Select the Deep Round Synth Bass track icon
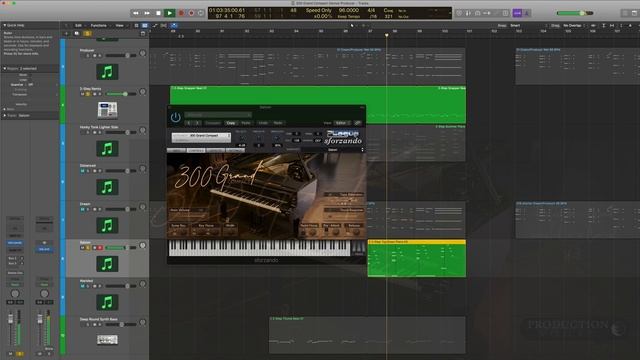This screenshot has width=640, height=360. (107, 340)
